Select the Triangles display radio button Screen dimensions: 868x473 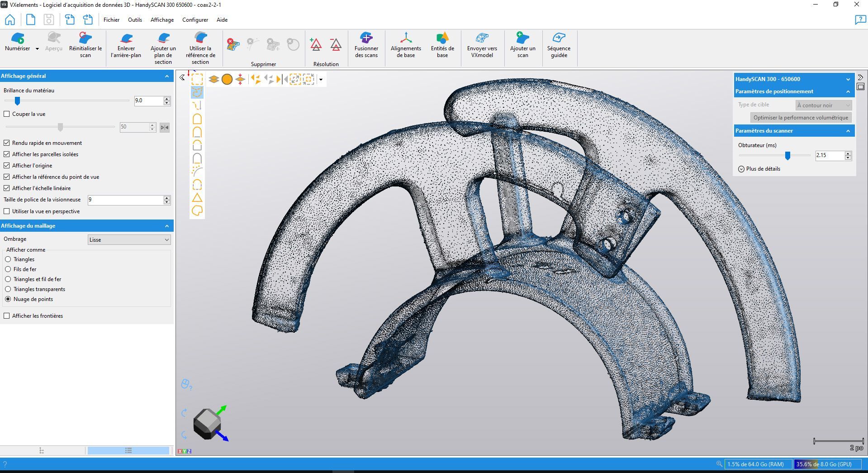point(8,259)
